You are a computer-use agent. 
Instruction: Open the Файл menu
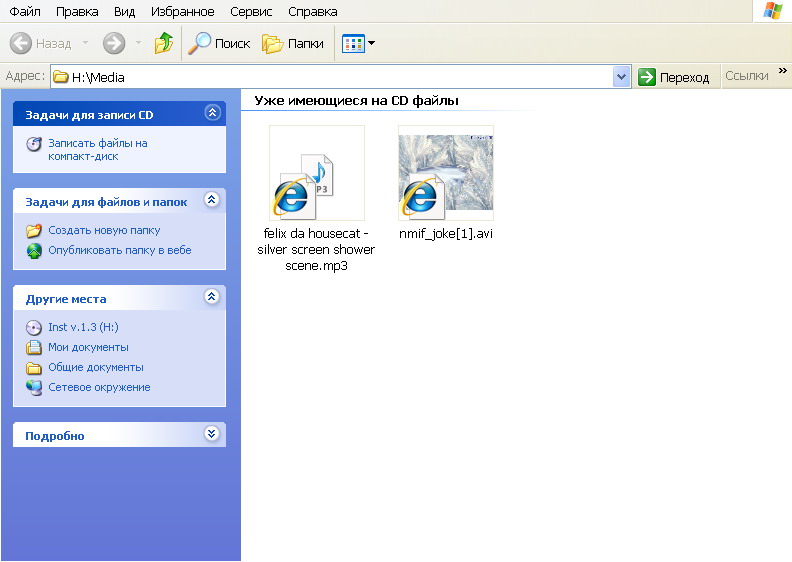25,12
